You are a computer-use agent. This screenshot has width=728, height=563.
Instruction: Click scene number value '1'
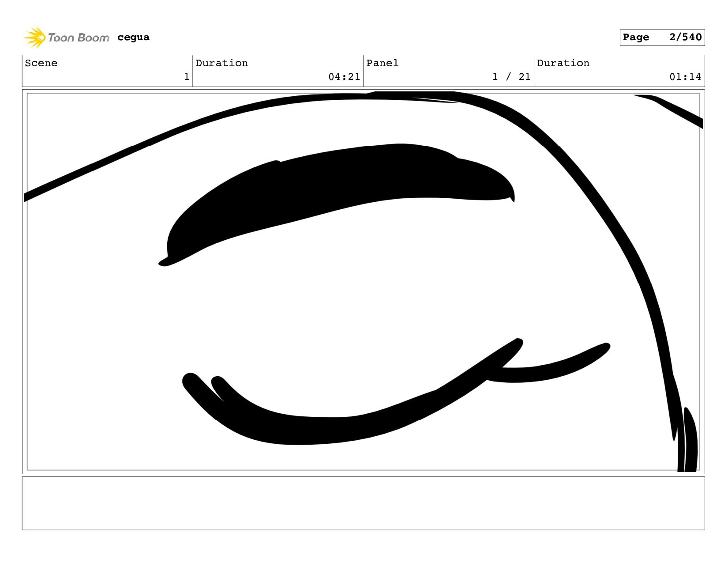tap(187, 77)
